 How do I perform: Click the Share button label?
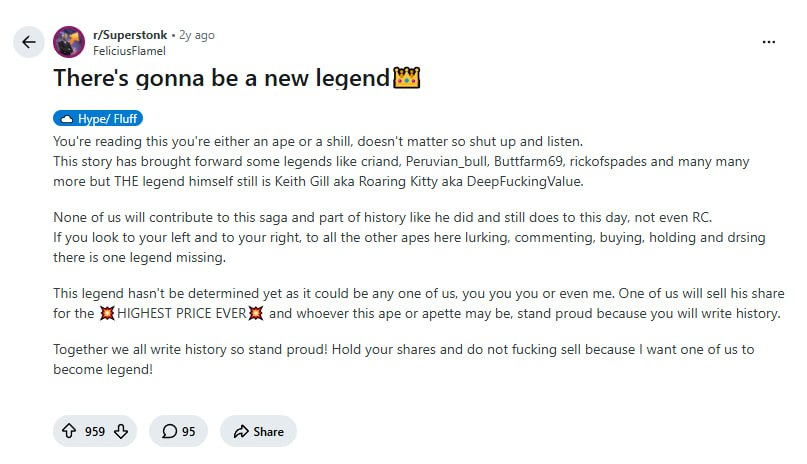[x=268, y=432]
